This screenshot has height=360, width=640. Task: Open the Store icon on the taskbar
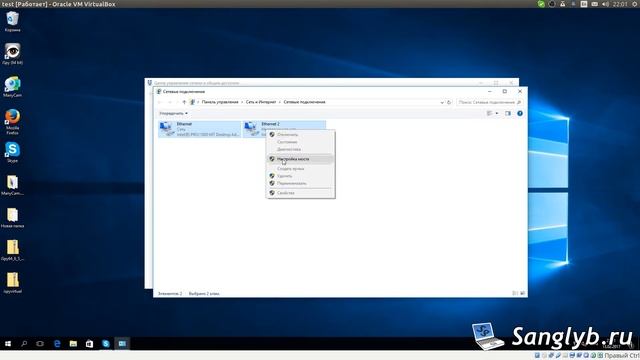coord(89,344)
